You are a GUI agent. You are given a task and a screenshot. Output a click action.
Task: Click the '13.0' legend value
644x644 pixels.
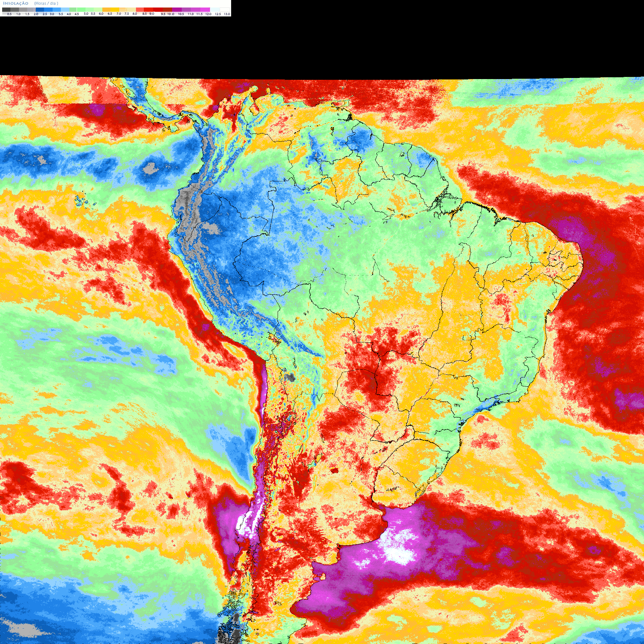click(x=227, y=14)
